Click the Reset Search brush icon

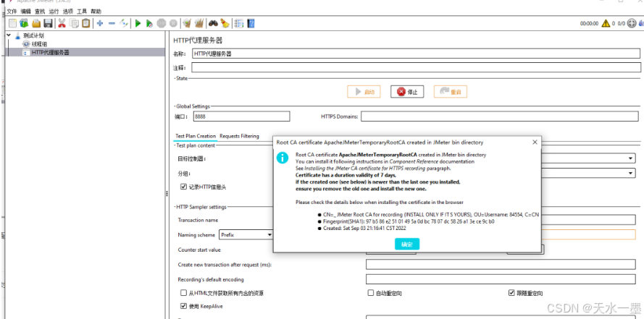coord(225,23)
